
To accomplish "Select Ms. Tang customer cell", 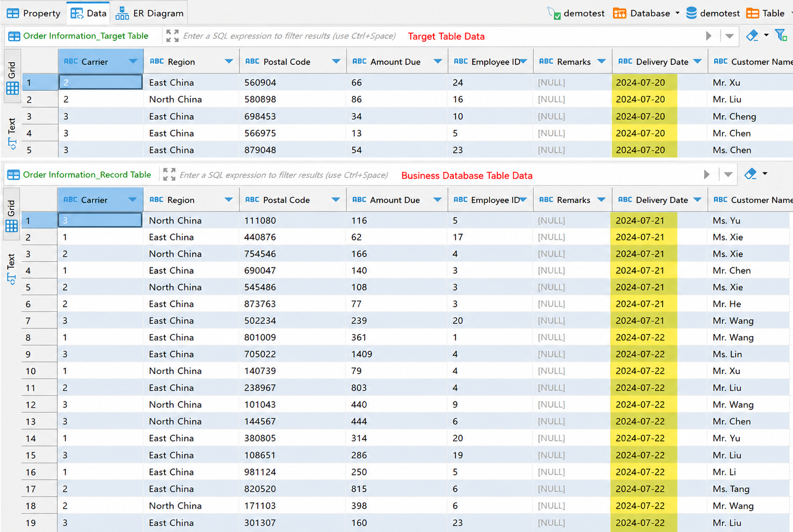I will click(751, 489).
